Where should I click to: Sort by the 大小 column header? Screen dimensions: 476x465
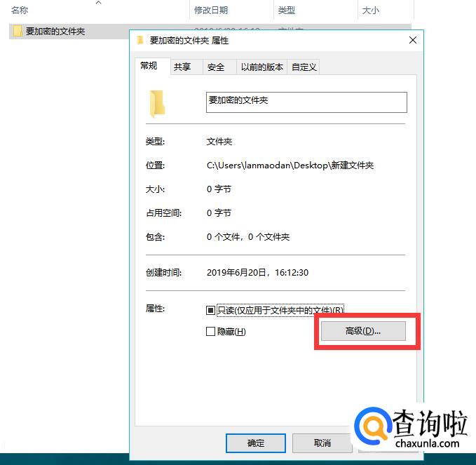[370, 11]
